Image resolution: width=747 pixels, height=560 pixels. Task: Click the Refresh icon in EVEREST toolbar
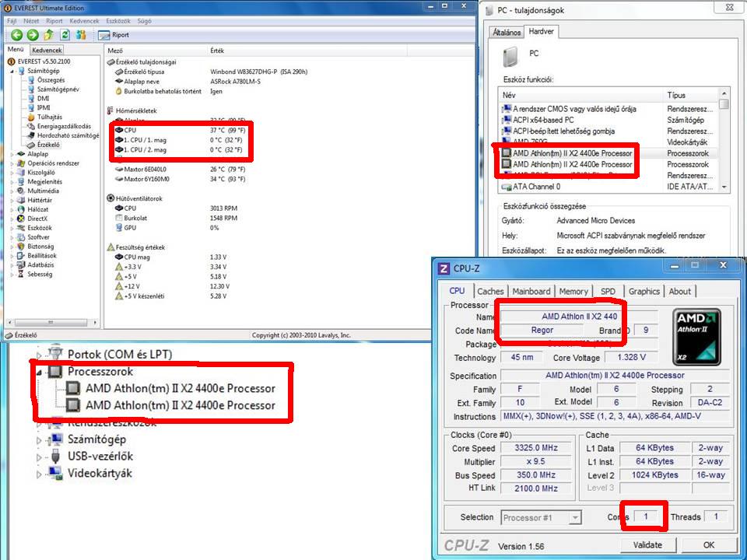pos(65,35)
